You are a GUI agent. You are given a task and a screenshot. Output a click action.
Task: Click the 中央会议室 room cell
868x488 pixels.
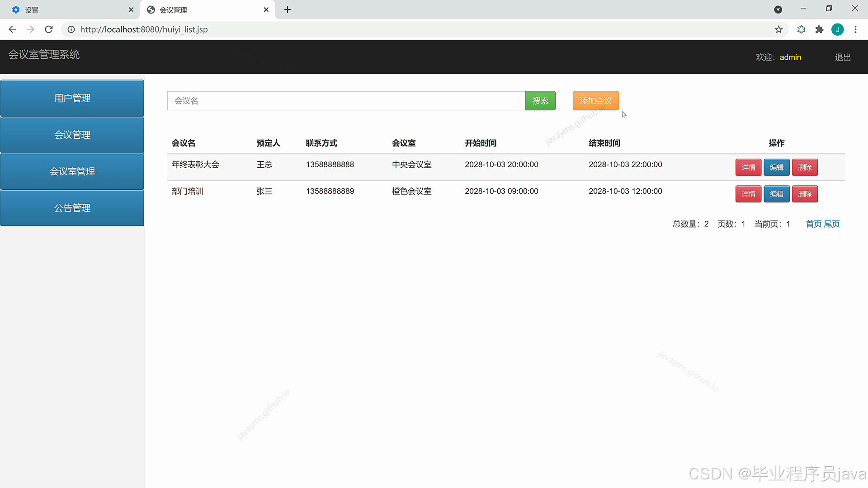412,164
